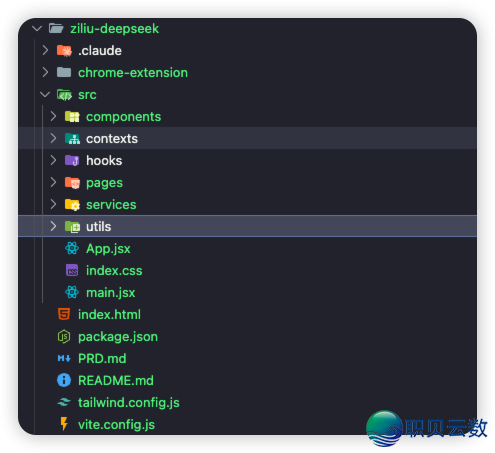The height and width of the screenshot is (453, 495).
Task: Select the contexts folder name
Action: tap(112, 139)
